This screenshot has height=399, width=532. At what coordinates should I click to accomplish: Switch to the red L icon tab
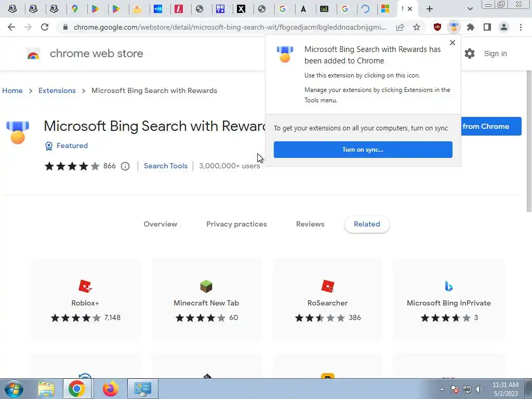179,9
